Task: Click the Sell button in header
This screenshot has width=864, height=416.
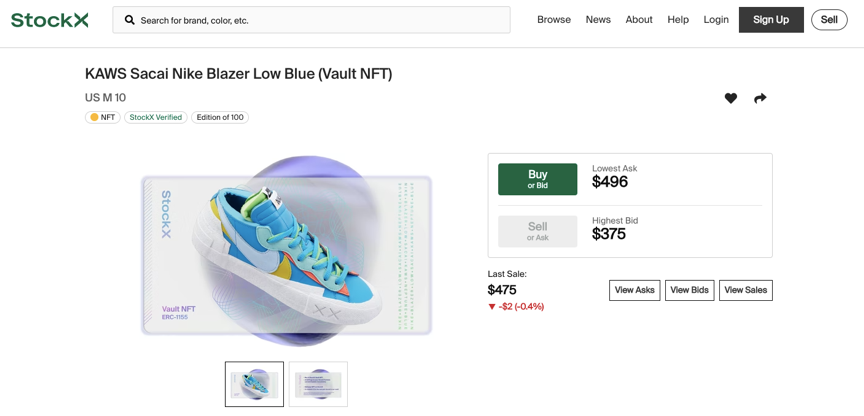Action: (x=829, y=20)
